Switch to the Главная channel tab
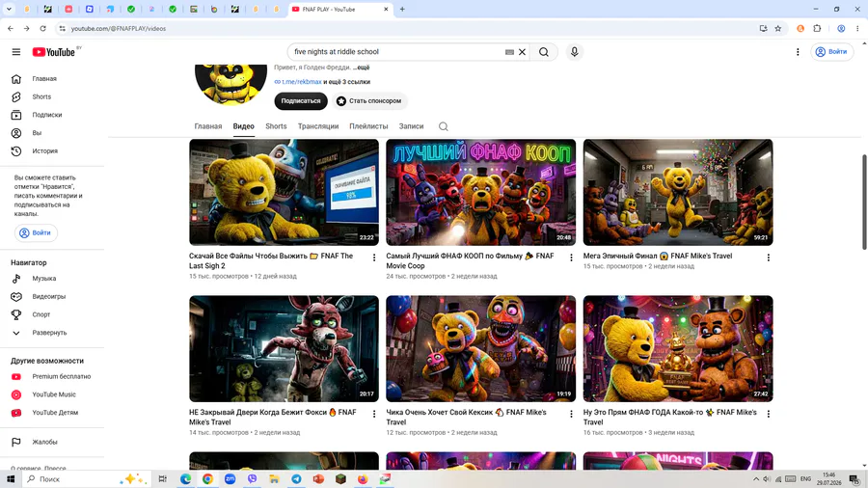The width and height of the screenshot is (868, 488). [x=208, y=126]
